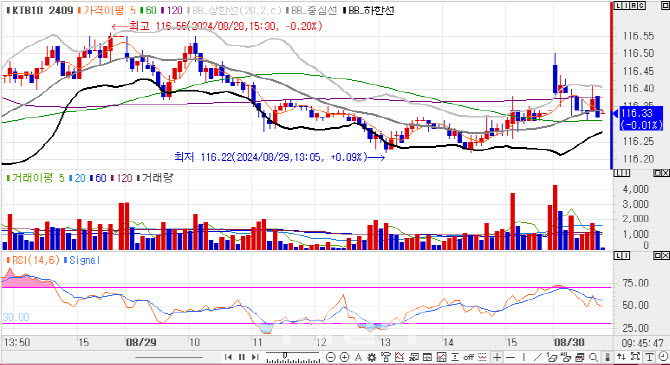Click the zoom in plus circle icon
Viewport: 670px width, 365px height.
[x=344, y=357]
